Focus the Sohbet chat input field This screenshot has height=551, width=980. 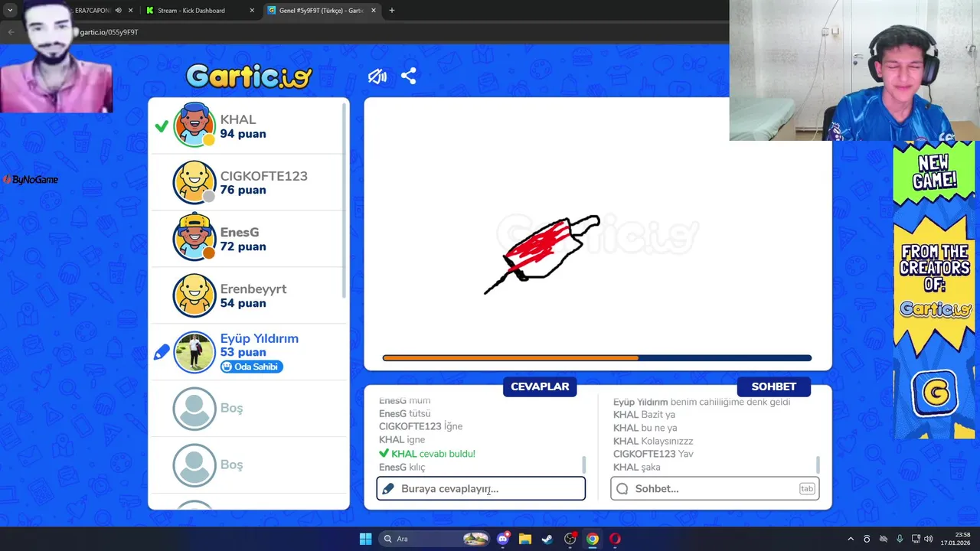point(715,488)
